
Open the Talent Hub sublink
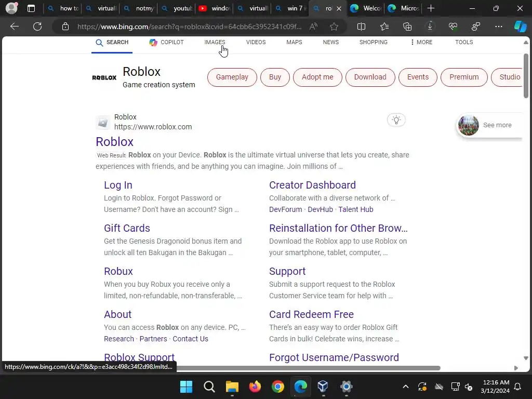coord(355,209)
